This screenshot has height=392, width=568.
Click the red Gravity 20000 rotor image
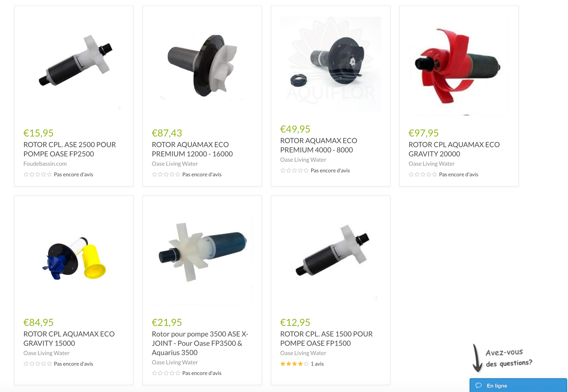click(x=459, y=65)
